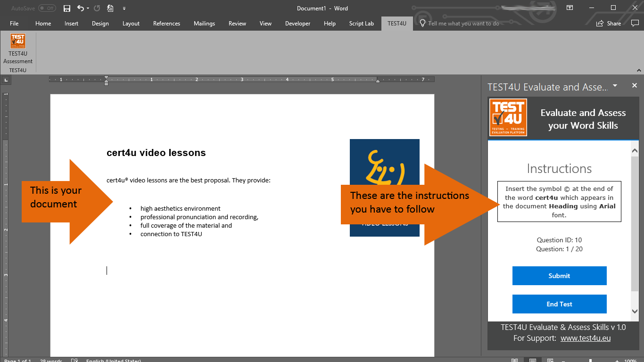Screen dimensions: 644x362
Task: Open the Mailings tab
Action: (204, 24)
